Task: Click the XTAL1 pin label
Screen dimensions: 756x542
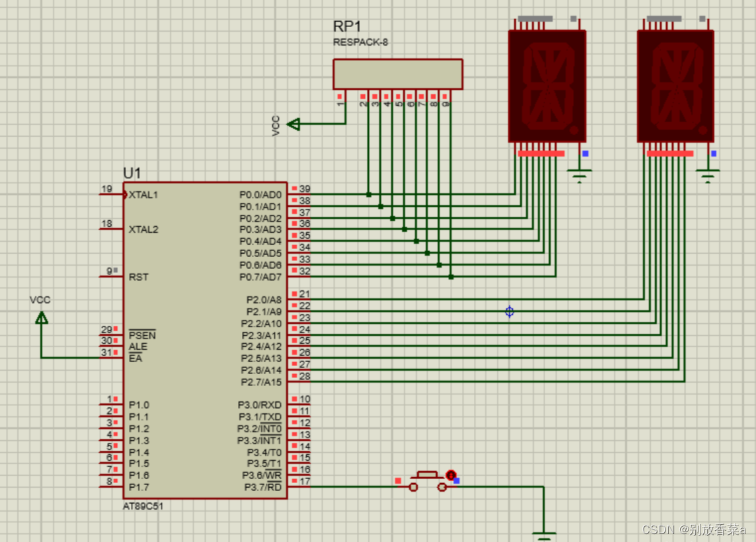Action: pos(143,195)
